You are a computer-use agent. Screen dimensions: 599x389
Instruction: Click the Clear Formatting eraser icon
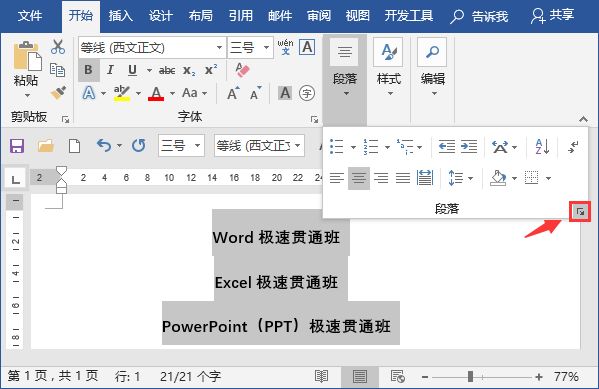coord(242,70)
